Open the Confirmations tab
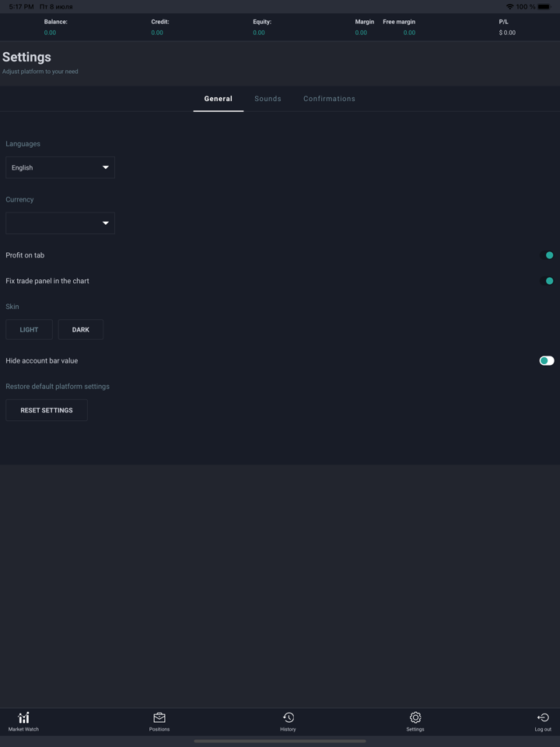Screen dimensions: 560x747 pos(329,99)
